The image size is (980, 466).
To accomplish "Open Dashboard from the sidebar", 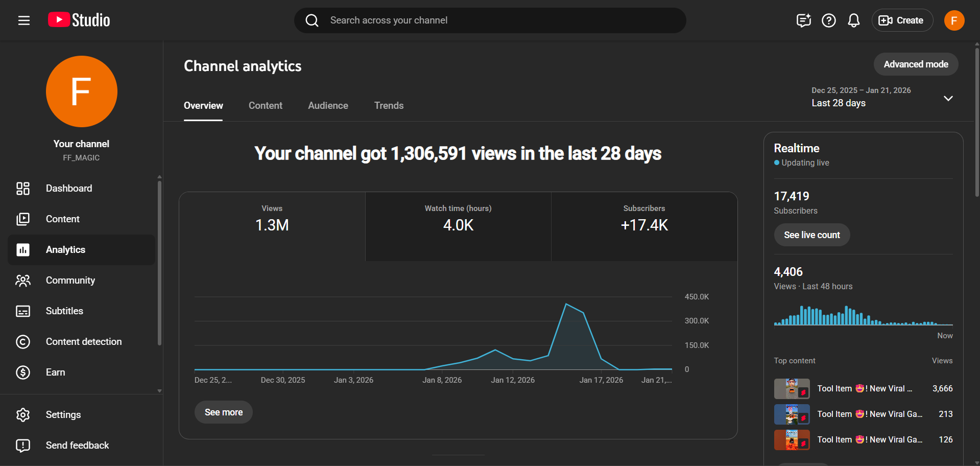I will click(69, 189).
